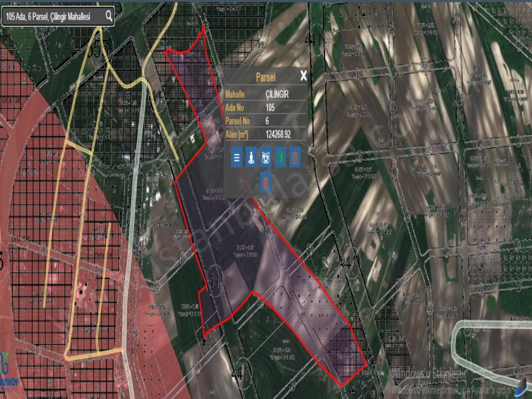Close the Parsel information popup
The width and height of the screenshot is (532, 399).
(x=303, y=76)
